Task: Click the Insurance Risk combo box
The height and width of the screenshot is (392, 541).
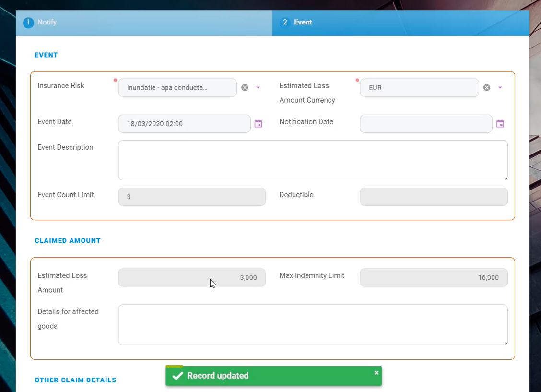Action: [177, 88]
